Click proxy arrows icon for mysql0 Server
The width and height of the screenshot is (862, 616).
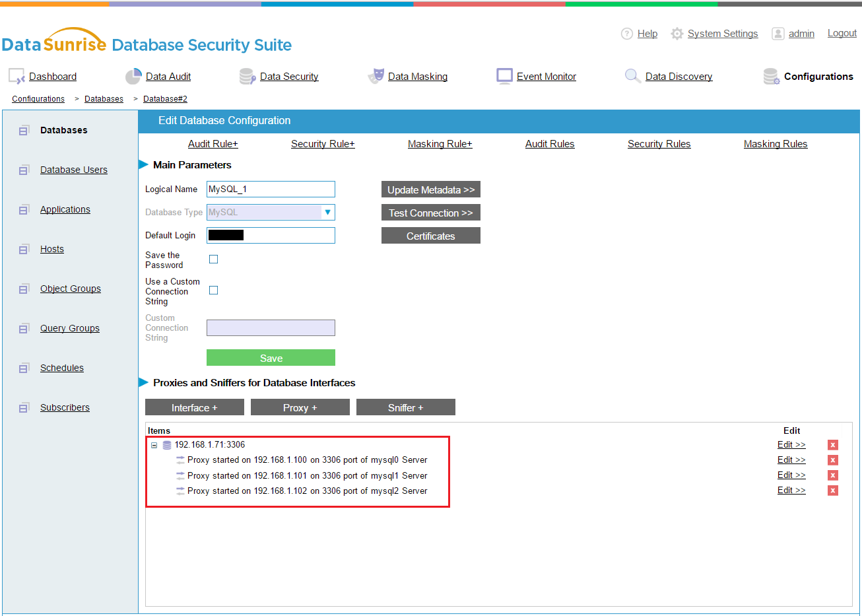[x=180, y=460]
